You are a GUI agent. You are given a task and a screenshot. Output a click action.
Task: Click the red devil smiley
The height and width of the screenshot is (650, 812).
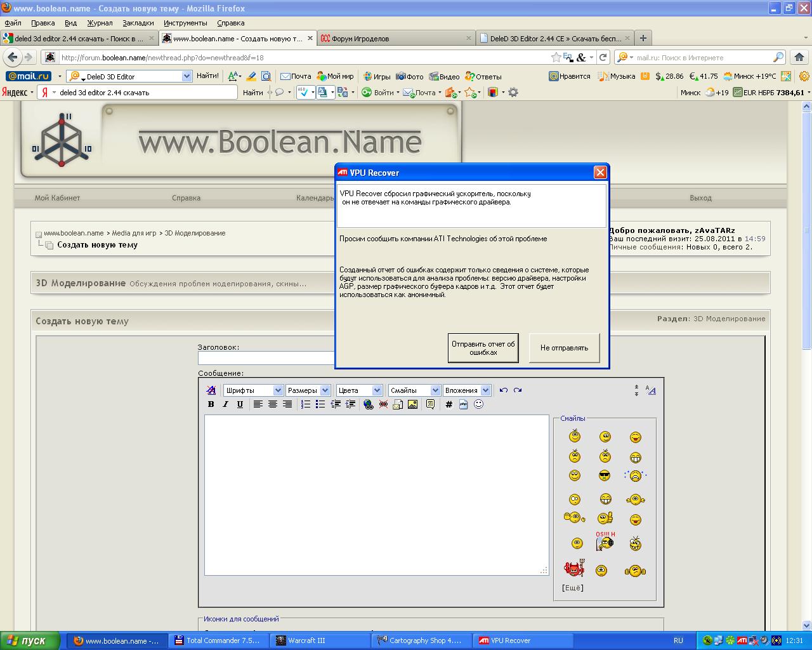pos(574,569)
